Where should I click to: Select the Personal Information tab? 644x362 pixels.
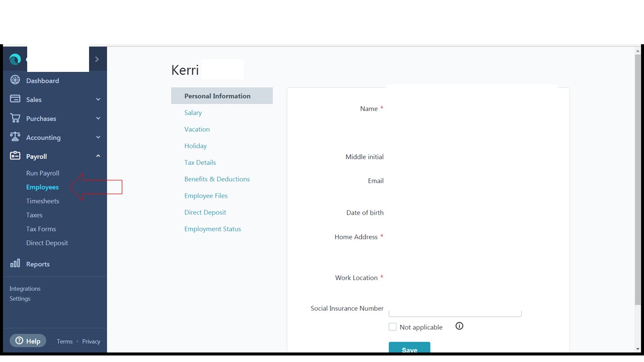[222, 96]
